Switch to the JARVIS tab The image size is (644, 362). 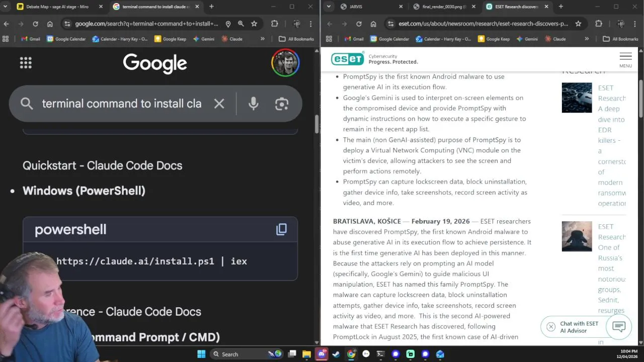coord(371,7)
